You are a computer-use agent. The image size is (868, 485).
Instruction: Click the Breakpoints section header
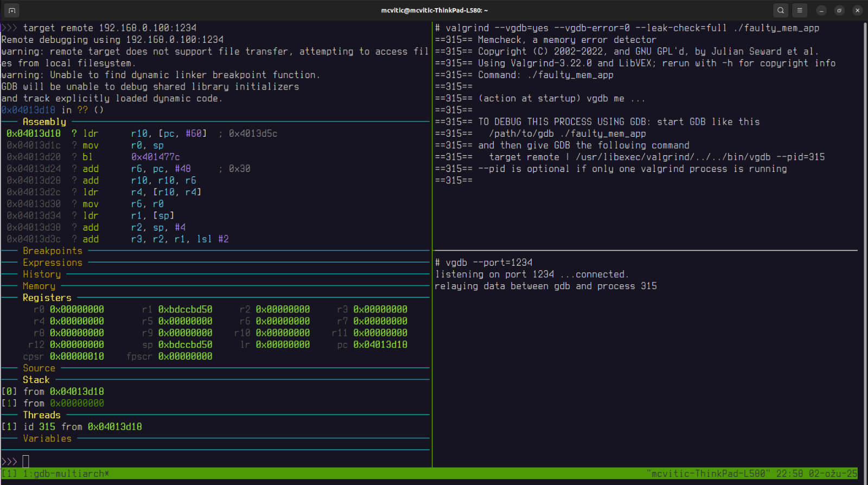point(52,251)
